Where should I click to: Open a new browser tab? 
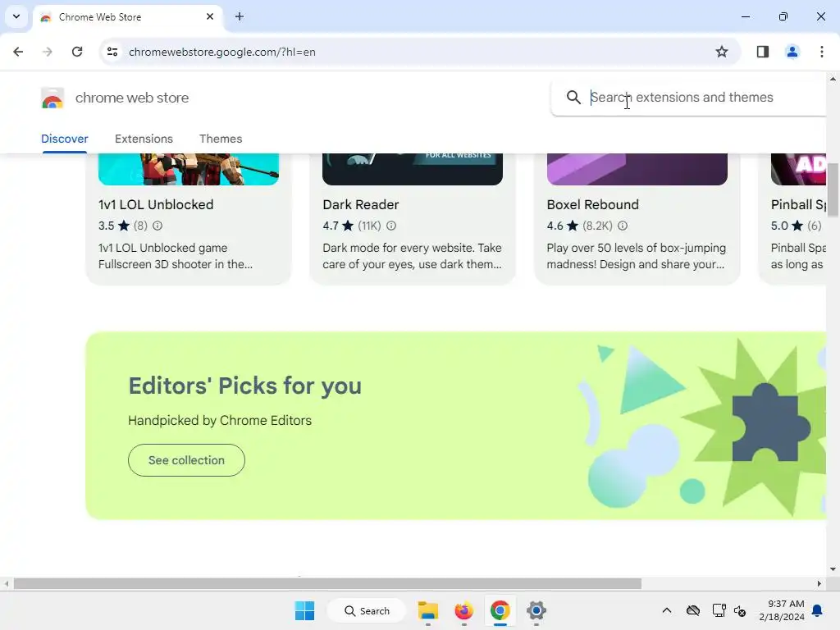(x=240, y=16)
